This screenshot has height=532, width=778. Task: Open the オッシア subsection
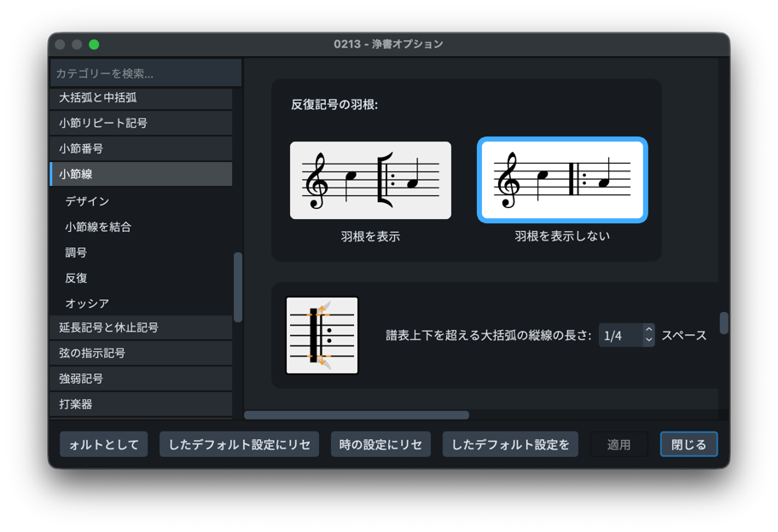pos(87,304)
